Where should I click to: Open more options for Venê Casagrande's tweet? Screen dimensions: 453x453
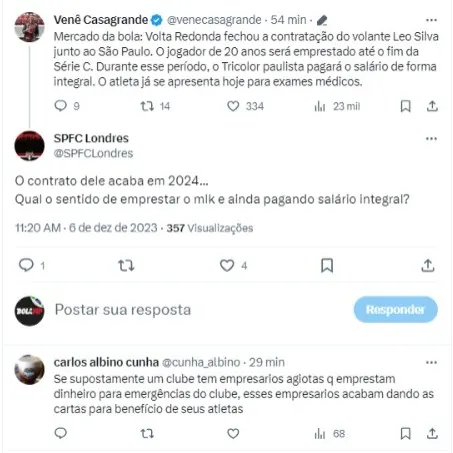pos(431,20)
